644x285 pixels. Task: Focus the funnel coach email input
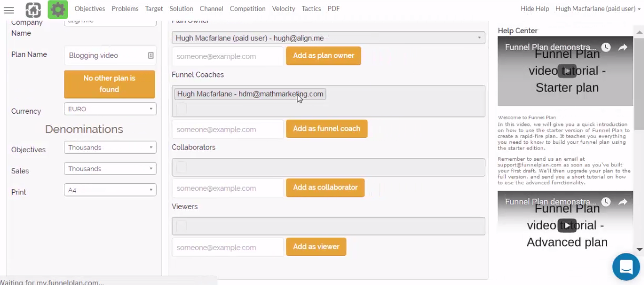[x=228, y=129]
